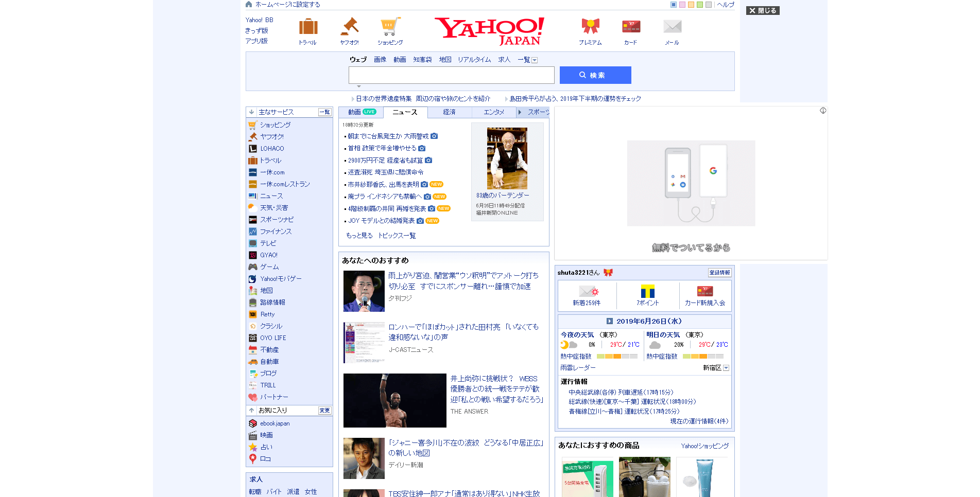Show more news tabs with right arrow
This screenshot has width=980, height=497.
coord(520,112)
